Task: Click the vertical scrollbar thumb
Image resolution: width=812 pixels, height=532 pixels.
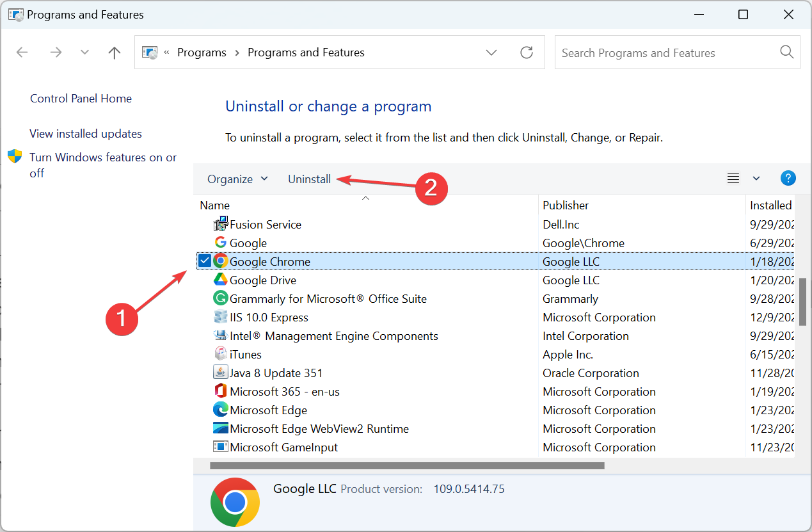Action: click(x=802, y=302)
